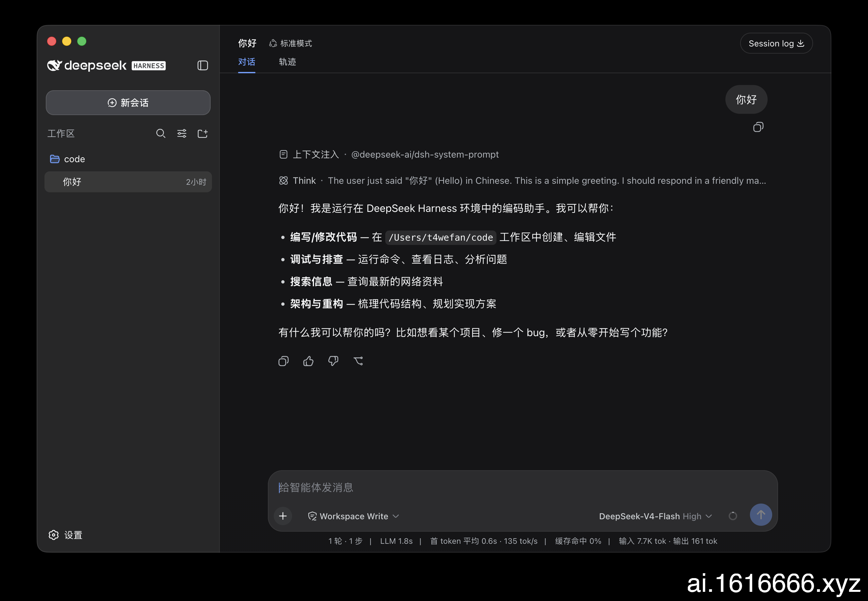Image resolution: width=868 pixels, height=601 pixels.
Task: Open 设置 settings
Action: 65,535
